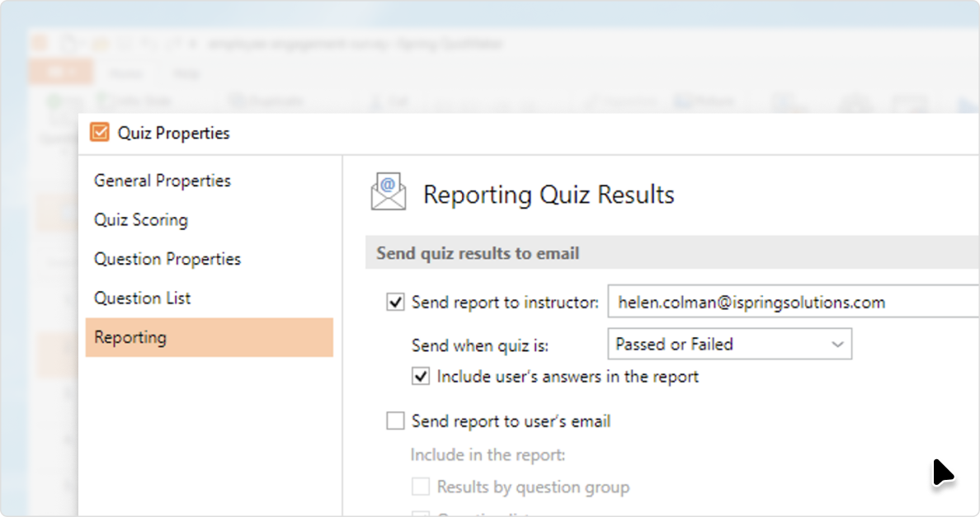Select General Properties in the sidebar
This screenshot has width=980, height=517.
(x=162, y=181)
